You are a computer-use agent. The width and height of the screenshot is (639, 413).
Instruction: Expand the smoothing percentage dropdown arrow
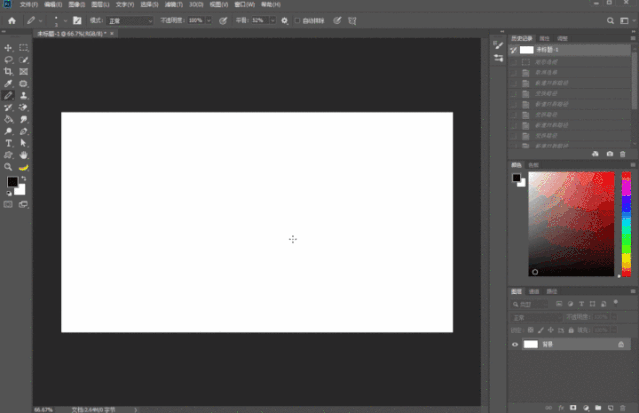[x=273, y=20]
